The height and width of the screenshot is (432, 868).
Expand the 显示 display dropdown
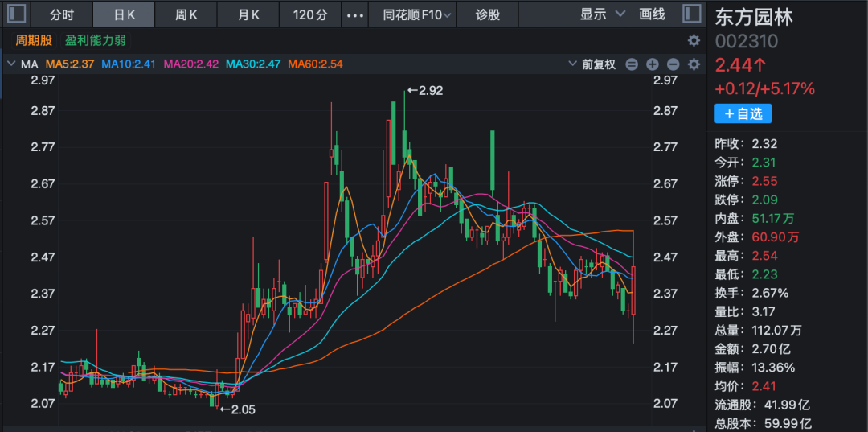coord(603,14)
